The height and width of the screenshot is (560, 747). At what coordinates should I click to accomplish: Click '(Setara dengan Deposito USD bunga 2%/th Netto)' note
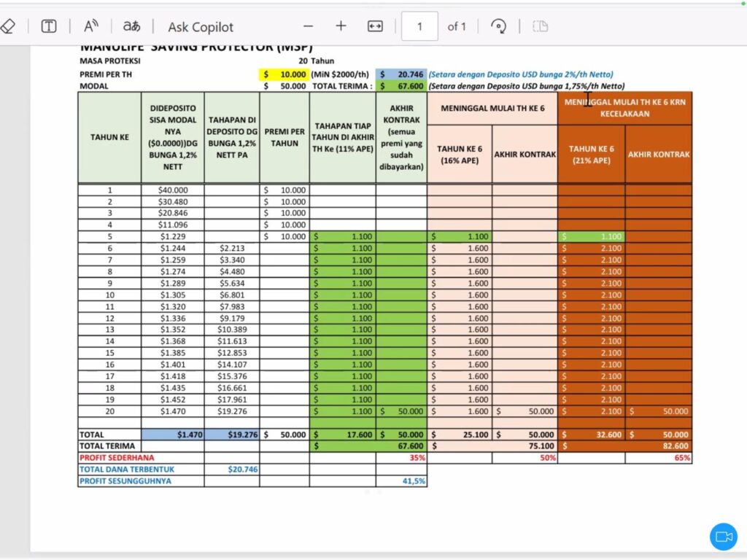point(521,74)
